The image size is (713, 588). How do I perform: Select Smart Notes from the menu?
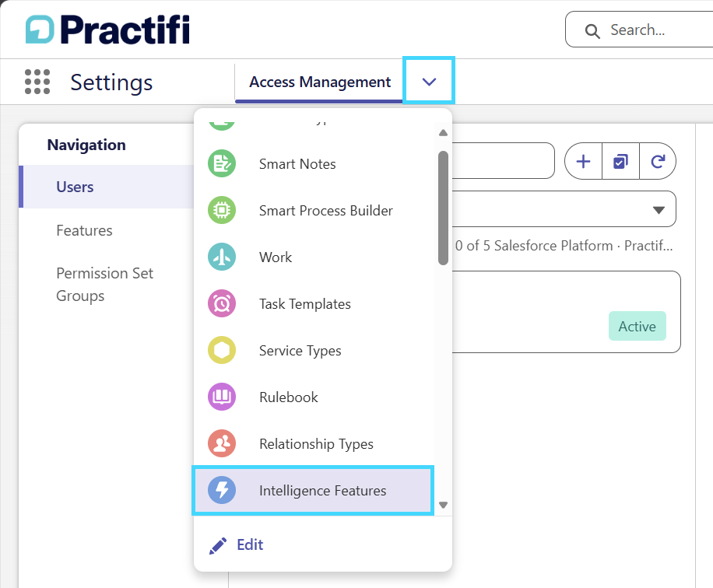(x=314, y=163)
